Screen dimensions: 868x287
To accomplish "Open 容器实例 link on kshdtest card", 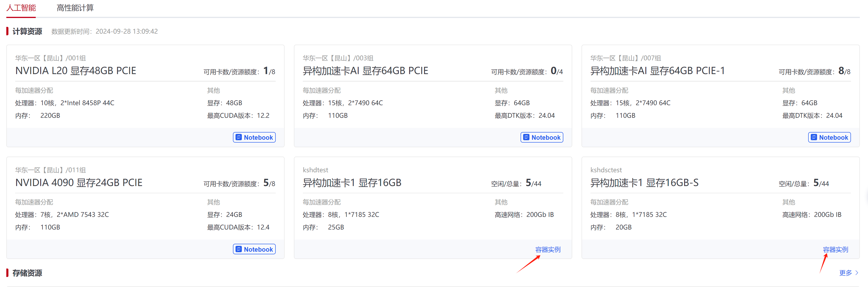I will pyautogui.click(x=548, y=249).
